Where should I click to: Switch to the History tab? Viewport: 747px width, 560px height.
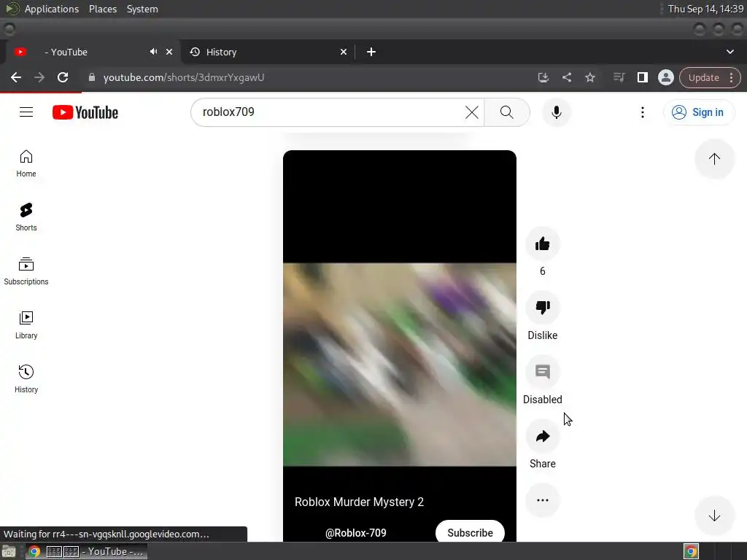tap(268, 52)
